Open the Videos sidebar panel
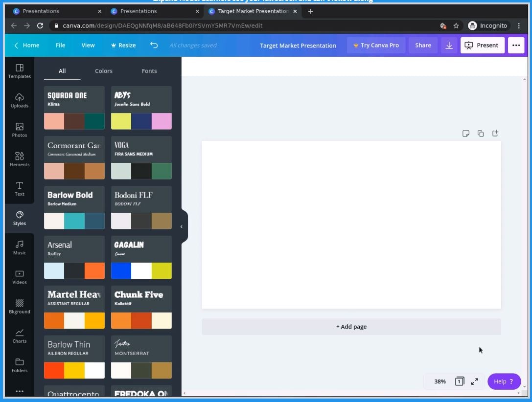This screenshot has height=402, width=532. pyautogui.click(x=20, y=277)
